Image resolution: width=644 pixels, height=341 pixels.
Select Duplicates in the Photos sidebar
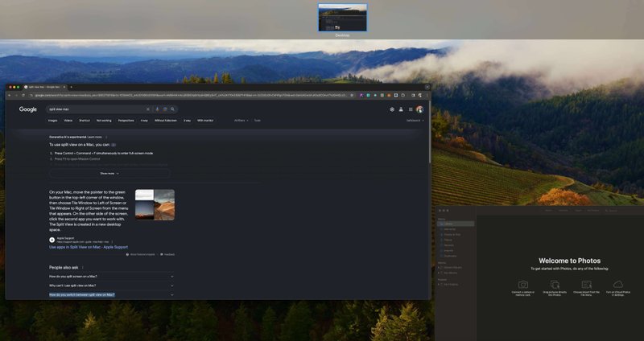pyautogui.click(x=450, y=256)
